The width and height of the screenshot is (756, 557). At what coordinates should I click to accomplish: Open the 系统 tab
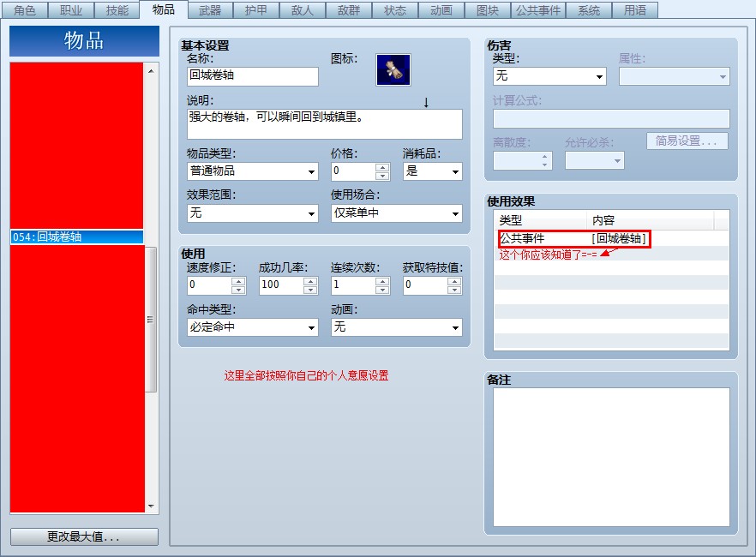click(589, 10)
